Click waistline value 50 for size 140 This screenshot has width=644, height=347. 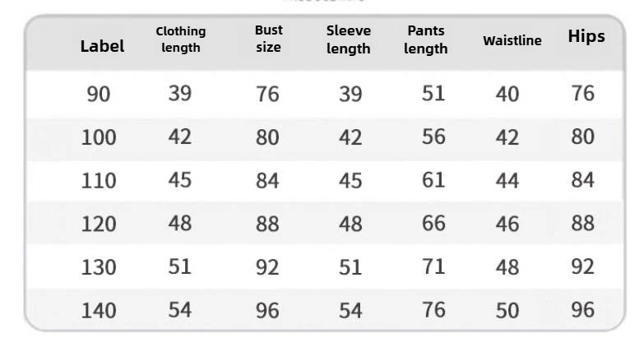pos(507,311)
